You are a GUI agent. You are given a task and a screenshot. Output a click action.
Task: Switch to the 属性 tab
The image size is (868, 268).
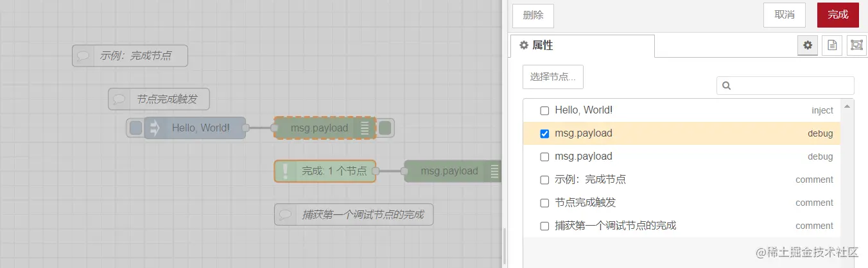tap(582, 46)
